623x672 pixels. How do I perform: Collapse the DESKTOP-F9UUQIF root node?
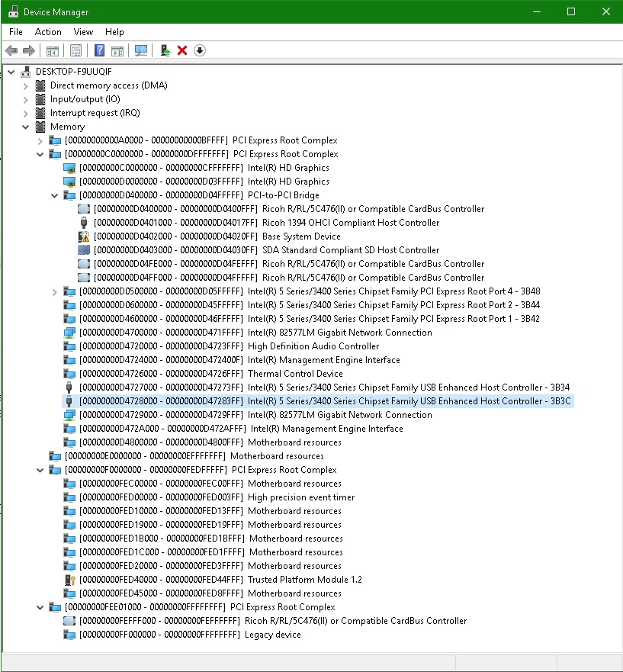click(x=11, y=72)
